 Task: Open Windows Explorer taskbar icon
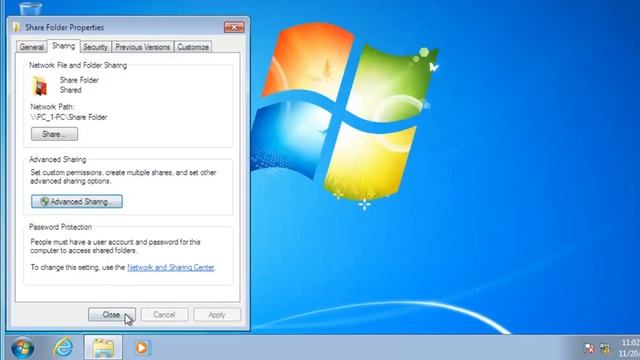(x=103, y=348)
